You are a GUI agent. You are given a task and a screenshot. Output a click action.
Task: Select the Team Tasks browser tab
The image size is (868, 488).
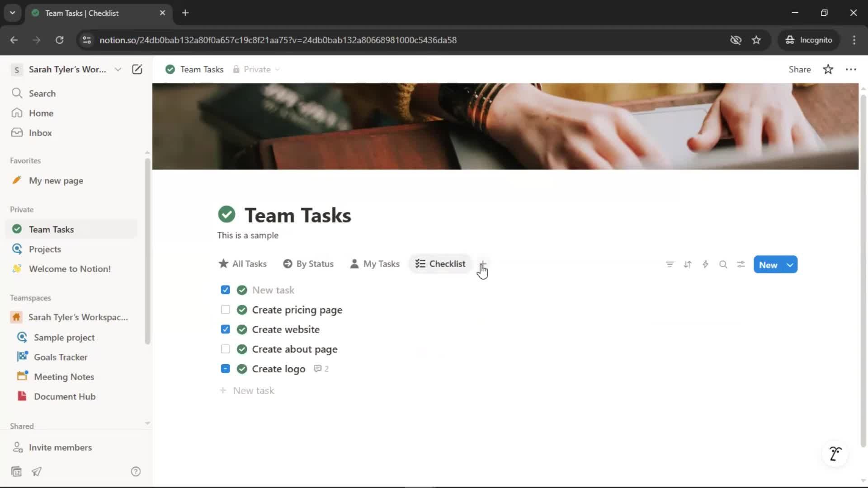point(99,13)
